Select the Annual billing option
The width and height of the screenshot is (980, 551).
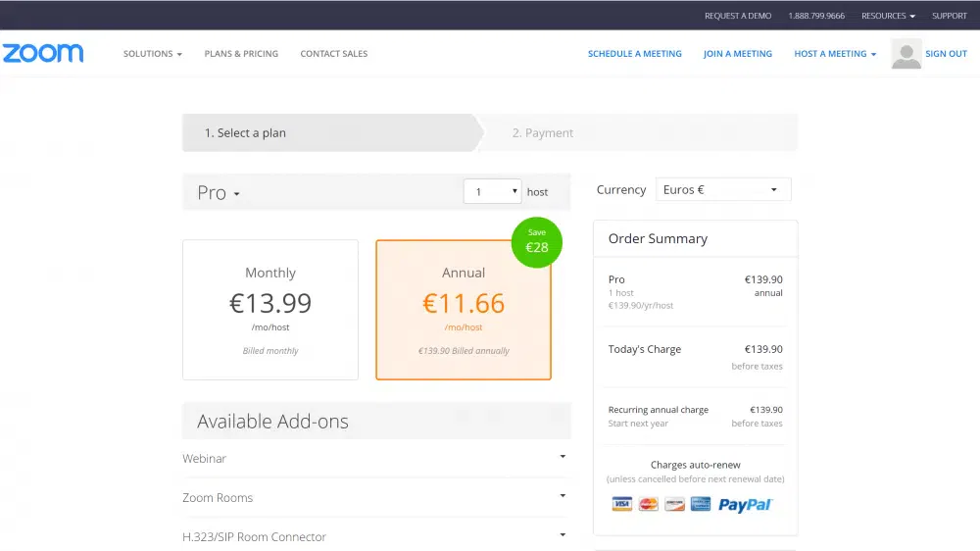coord(464,309)
